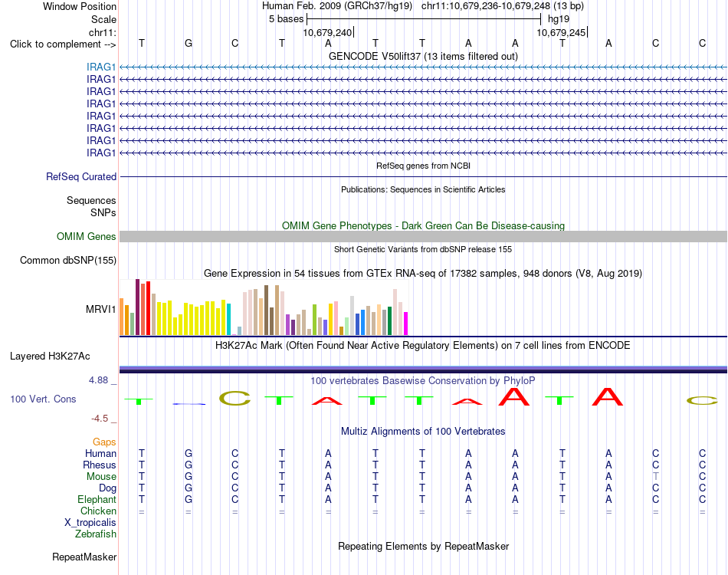The width and height of the screenshot is (728, 575).
Task: Click the Gaps label in Multiz track
Action: click(104, 442)
